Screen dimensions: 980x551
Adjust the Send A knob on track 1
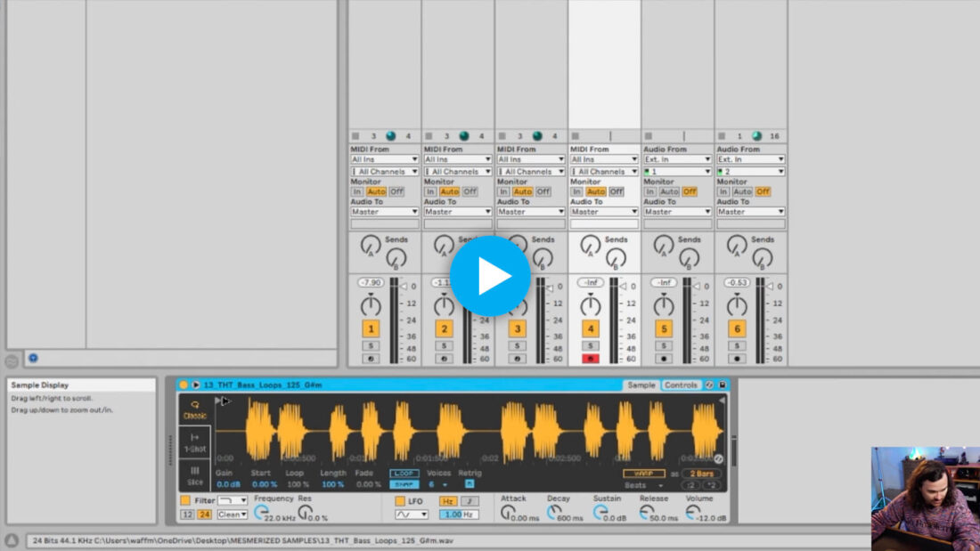371,245
